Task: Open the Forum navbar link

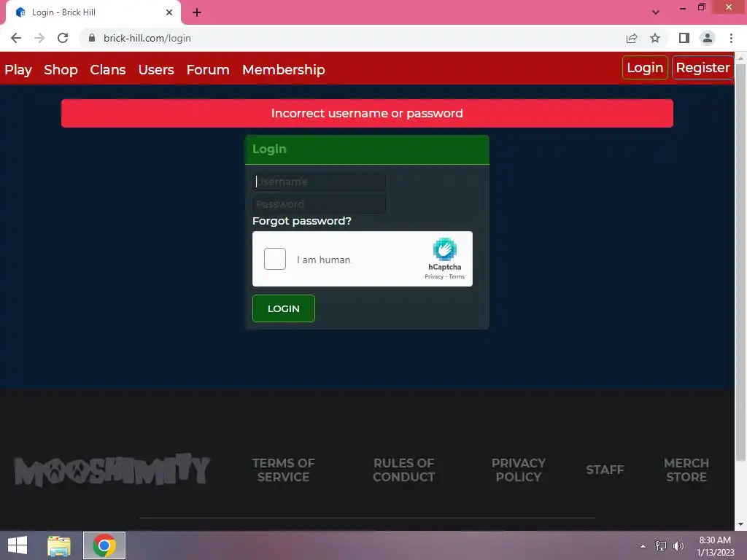Action: pos(208,69)
